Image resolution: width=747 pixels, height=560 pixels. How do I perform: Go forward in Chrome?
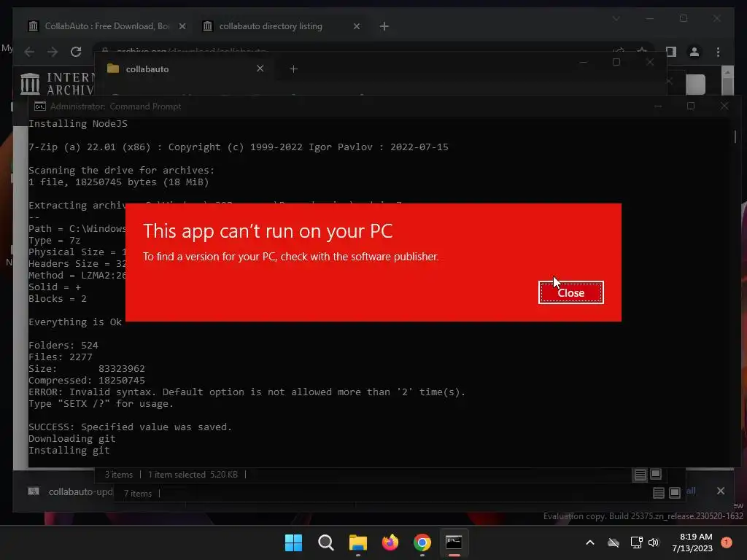(x=53, y=52)
